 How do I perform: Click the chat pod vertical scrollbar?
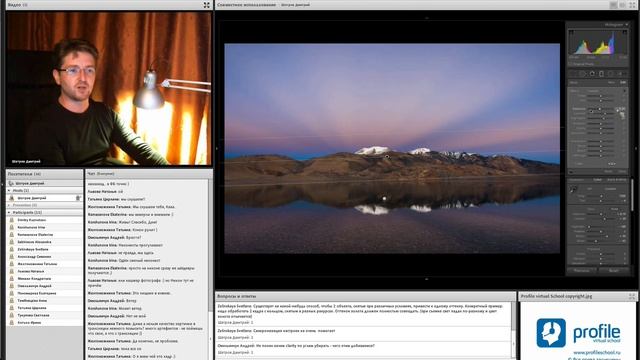[211, 269]
